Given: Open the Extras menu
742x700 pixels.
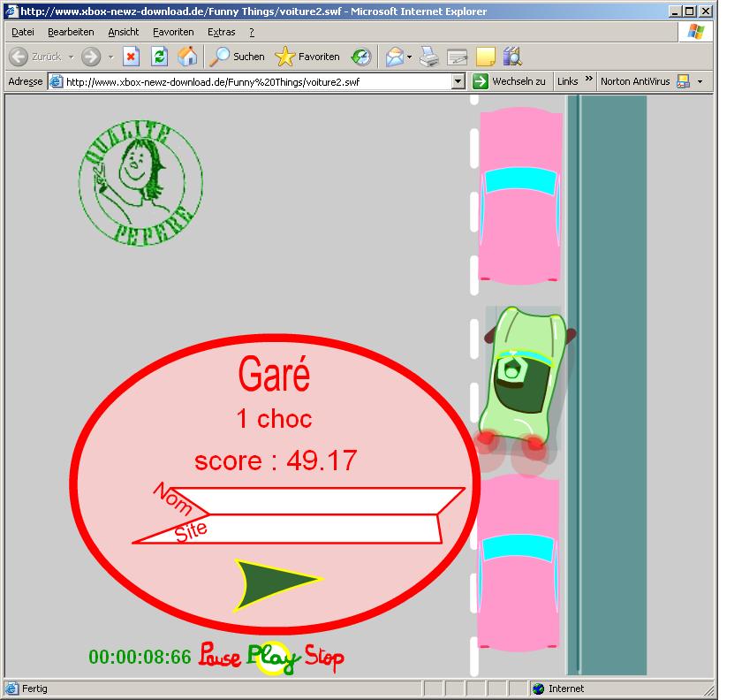Looking at the screenshot, I should pos(221,32).
